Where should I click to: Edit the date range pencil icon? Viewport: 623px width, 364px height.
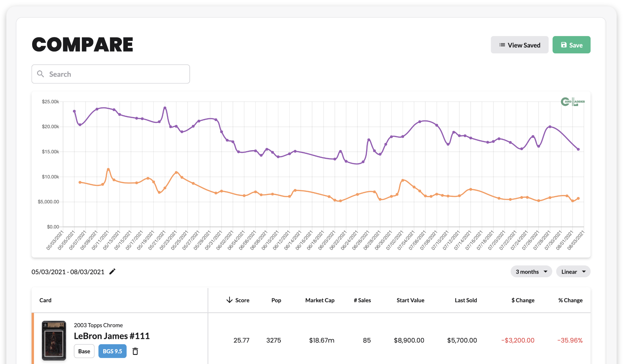click(x=112, y=271)
